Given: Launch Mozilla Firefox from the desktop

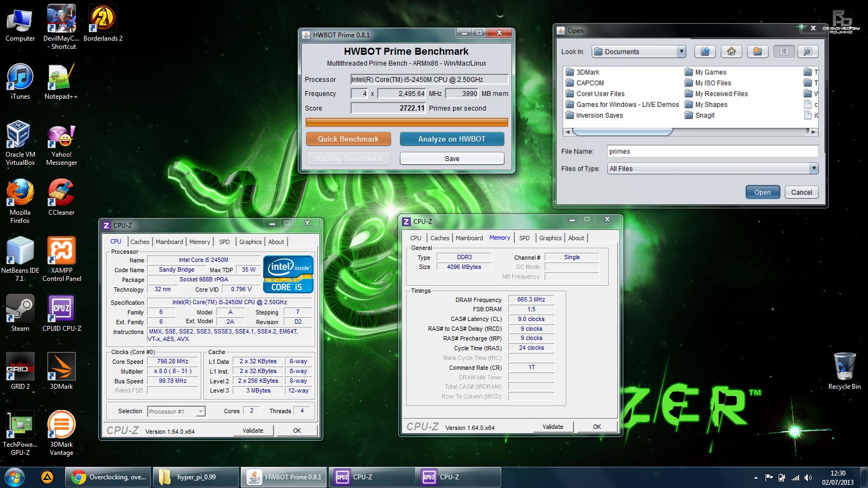Looking at the screenshot, I should click(20, 202).
